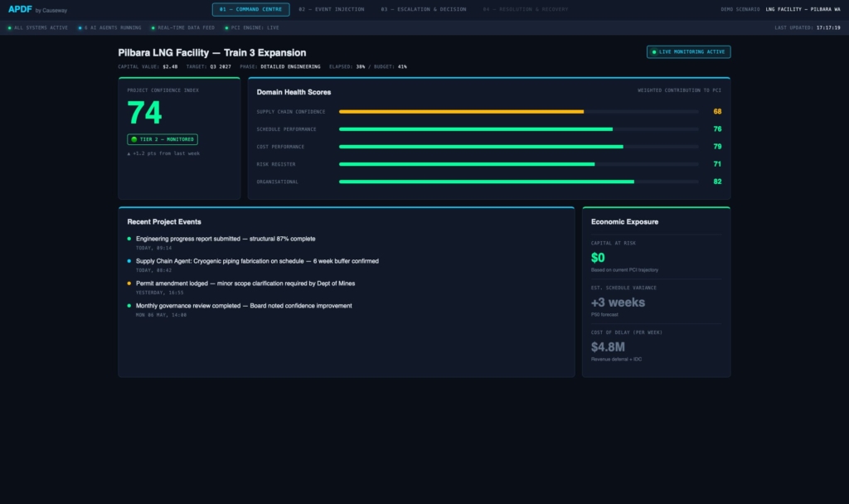Image resolution: width=849 pixels, height=504 pixels.
Task: Click the Last Updated timestamp 17:17:19
Action: 828,27
